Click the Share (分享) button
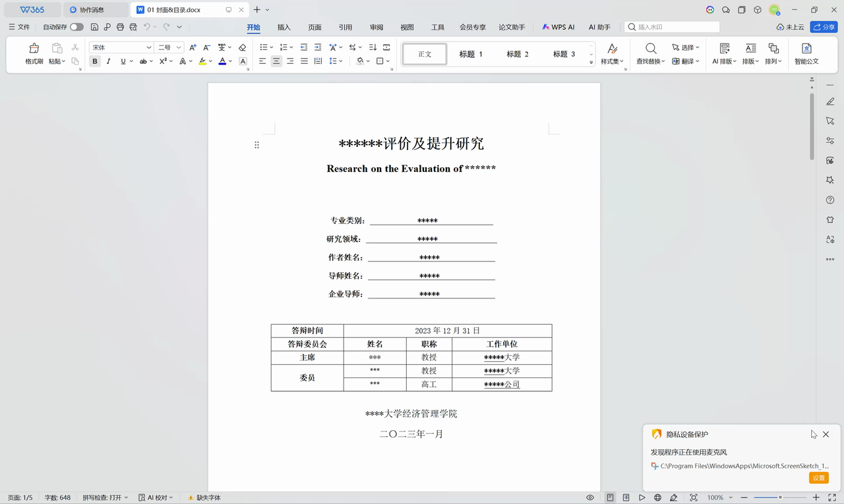This screenshot has width=844, height=504. pyautogui.click(x=824, y=27)
